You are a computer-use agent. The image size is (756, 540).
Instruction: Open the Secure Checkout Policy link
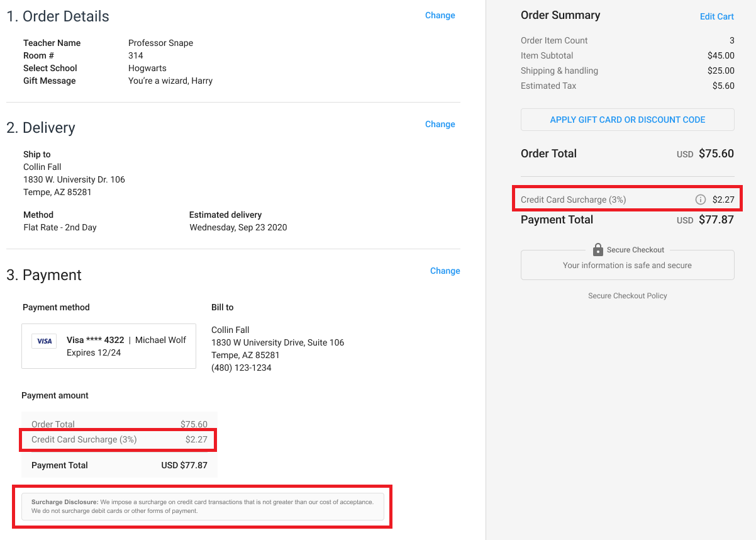(x=627, y=296)
